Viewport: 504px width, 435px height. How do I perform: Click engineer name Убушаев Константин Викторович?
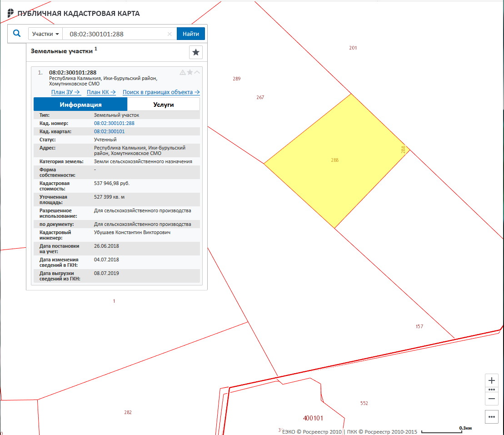pyautogui.click(x=132, y=232)
